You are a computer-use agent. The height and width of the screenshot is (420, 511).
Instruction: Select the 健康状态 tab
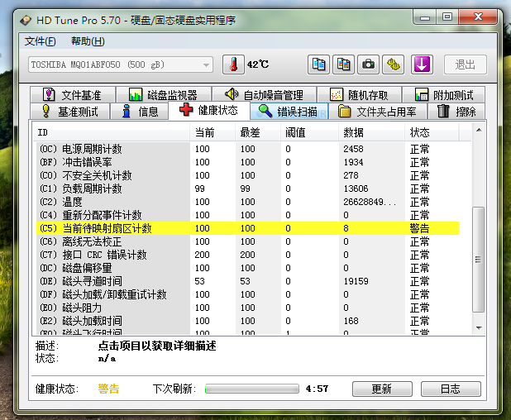pos(209,110)
